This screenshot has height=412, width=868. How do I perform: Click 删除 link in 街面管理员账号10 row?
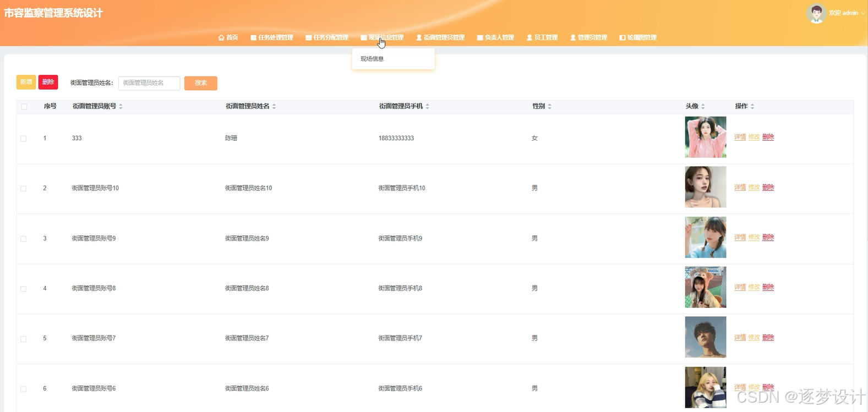(768, 188)
